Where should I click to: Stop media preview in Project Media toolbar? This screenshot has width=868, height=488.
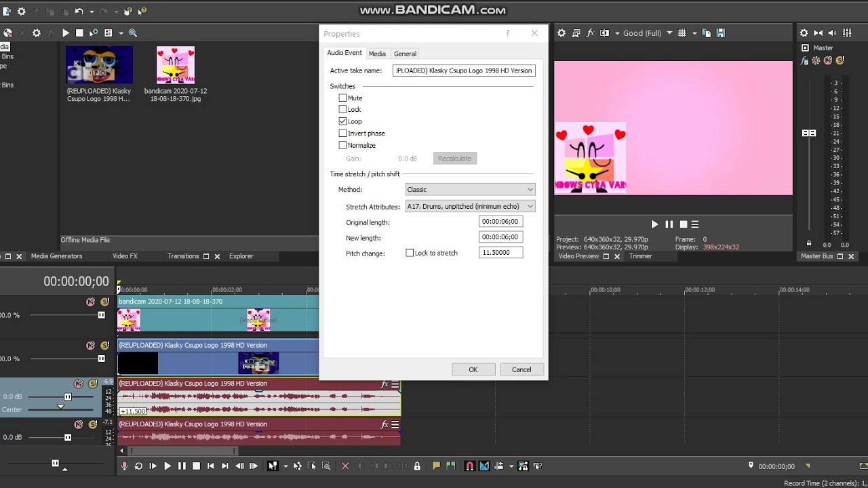click(79, 33)
